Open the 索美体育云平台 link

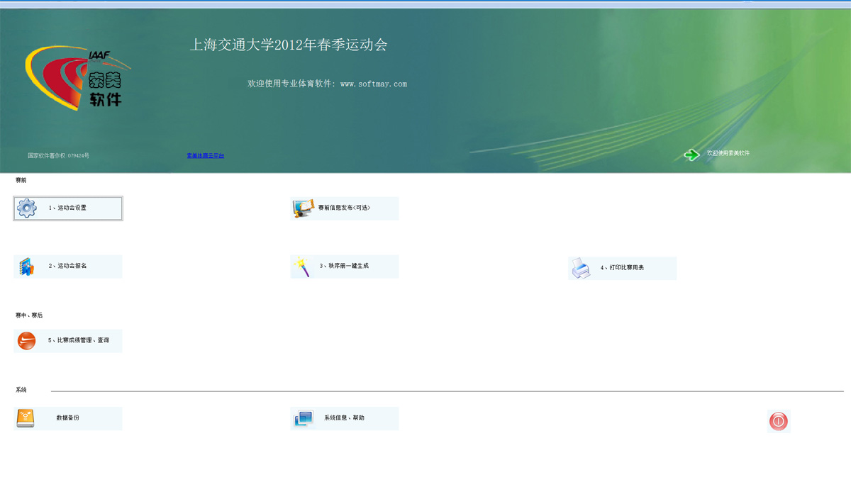click(x=206, y=155)
